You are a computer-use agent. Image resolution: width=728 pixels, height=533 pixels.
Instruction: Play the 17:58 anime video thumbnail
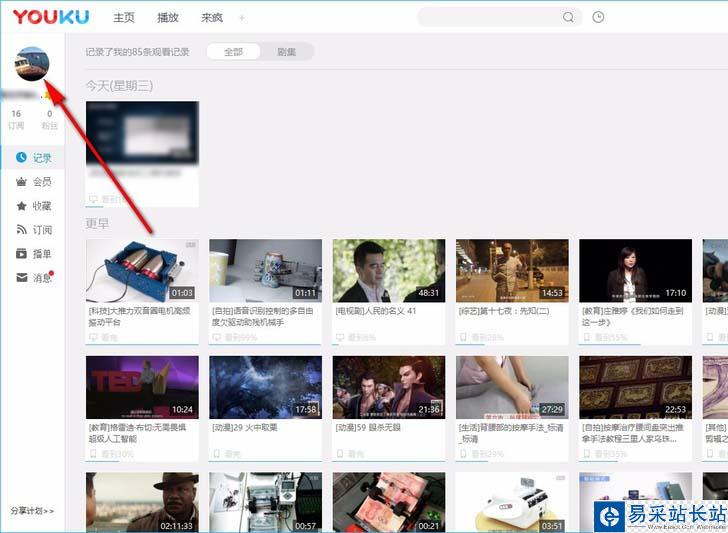click(x=266, y=387)
